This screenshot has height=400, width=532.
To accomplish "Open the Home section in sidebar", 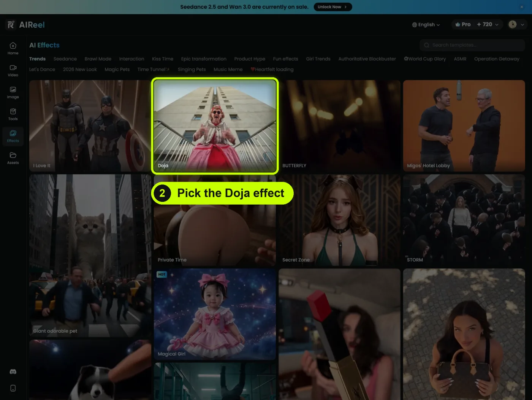I will (13, 49).
